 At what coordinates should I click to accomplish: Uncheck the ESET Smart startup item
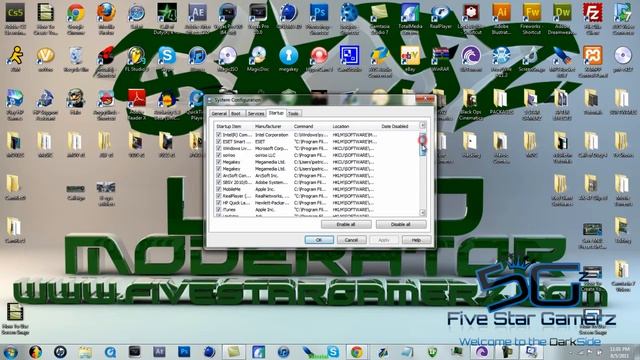(x=219, y=141)
